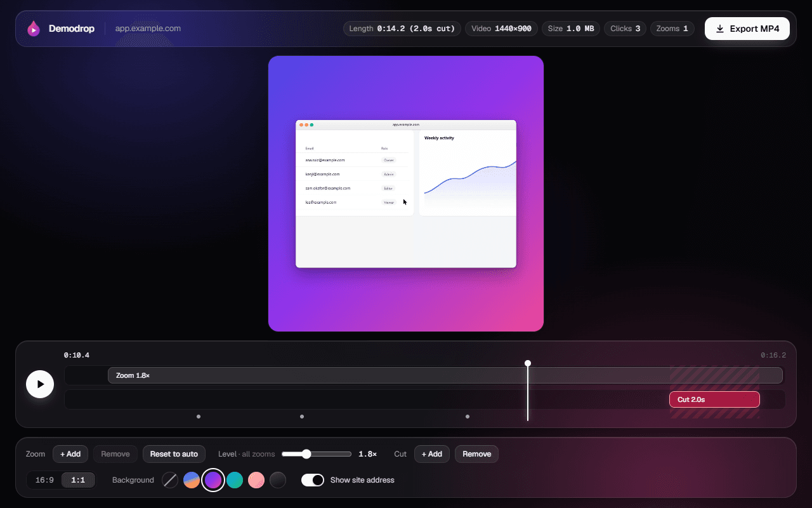The width and height of the screenshot is (812, 508).
Task: Click the Demodrop logo icon
Action: click(x=34, y=29)
